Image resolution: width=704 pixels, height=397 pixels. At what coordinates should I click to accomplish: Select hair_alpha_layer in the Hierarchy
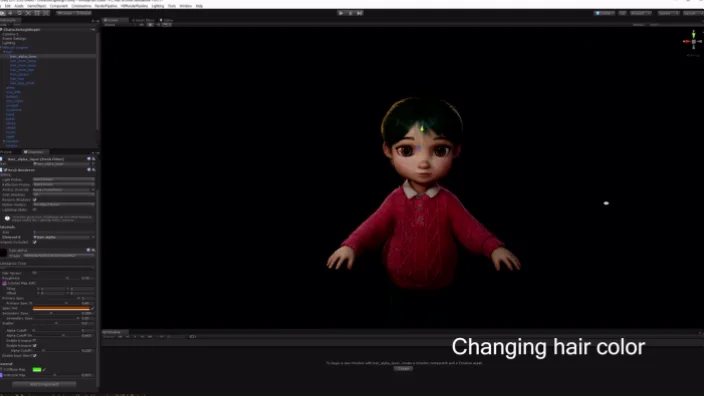point(23,57)
